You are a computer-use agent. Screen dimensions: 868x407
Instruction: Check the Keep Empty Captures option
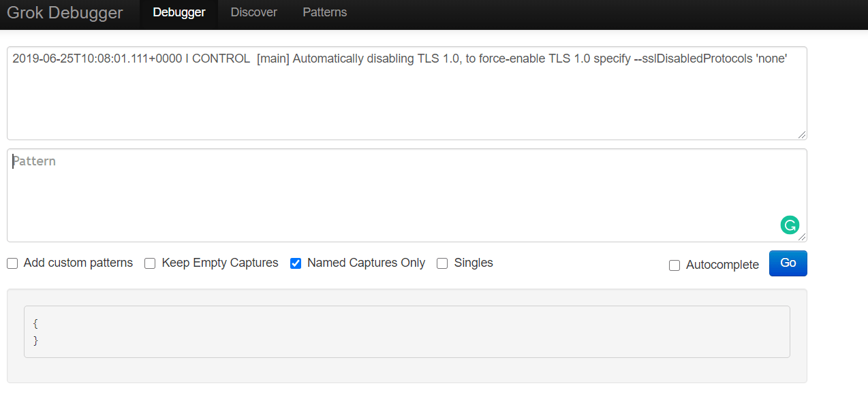[150, 263]
